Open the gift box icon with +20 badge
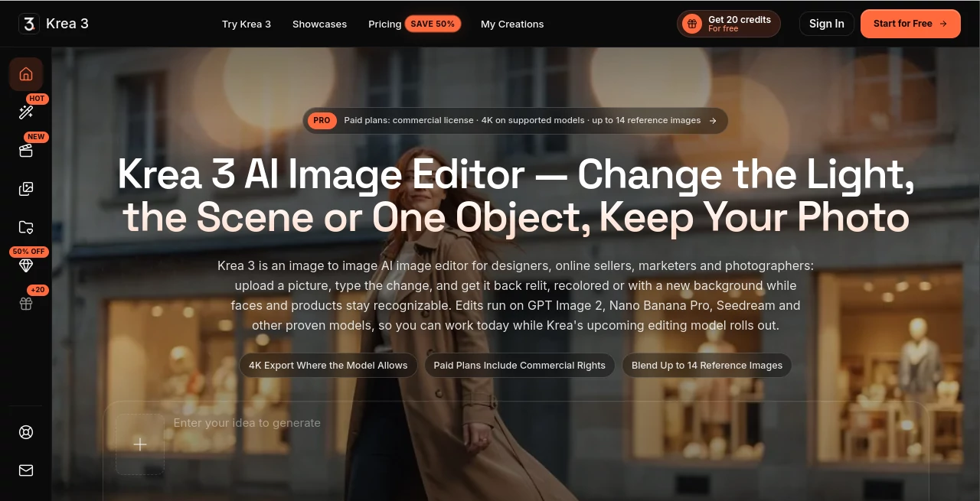 click(x=26, y=304)
